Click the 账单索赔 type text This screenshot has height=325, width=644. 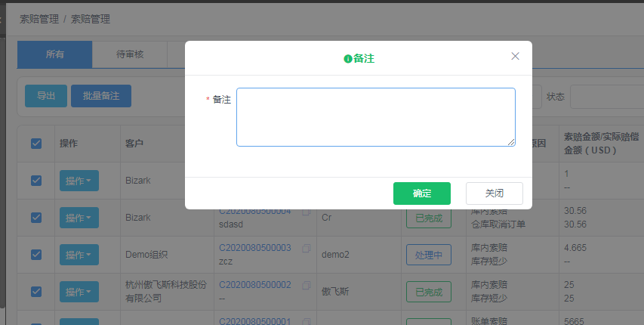(x=489, y=321)
